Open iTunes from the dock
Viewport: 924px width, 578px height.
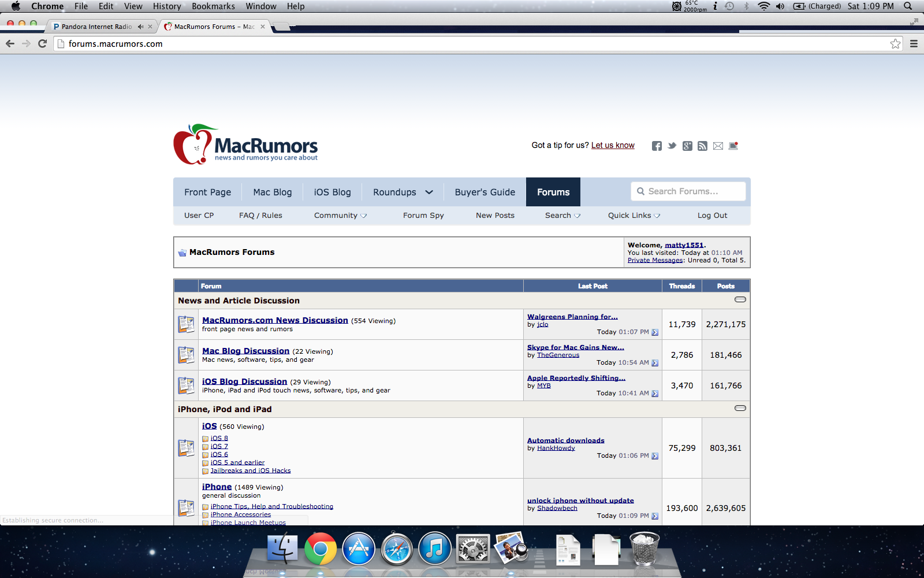point(434,549)
